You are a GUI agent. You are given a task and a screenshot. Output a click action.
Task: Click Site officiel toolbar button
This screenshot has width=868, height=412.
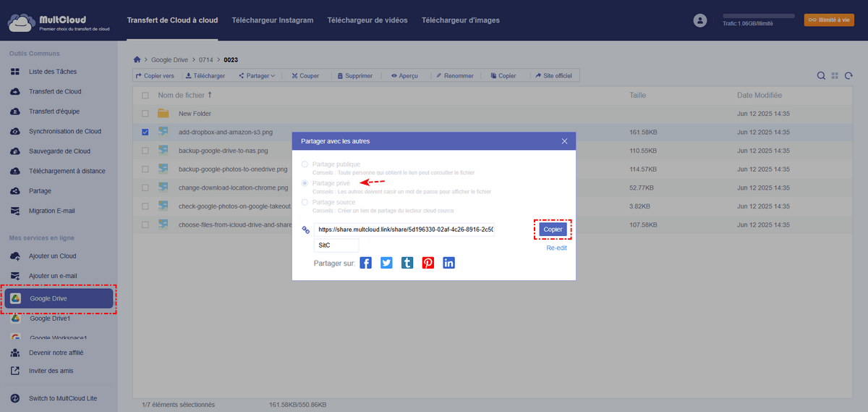click(555, 75)
